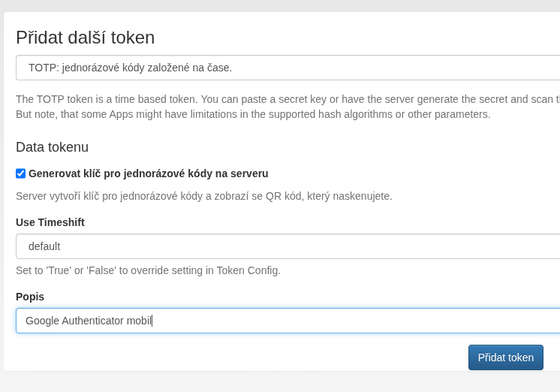The height and width of the screenshot is (392, 560).
Task: Uncheck the Generovat klíč checkbox
Action: point(21,173)
